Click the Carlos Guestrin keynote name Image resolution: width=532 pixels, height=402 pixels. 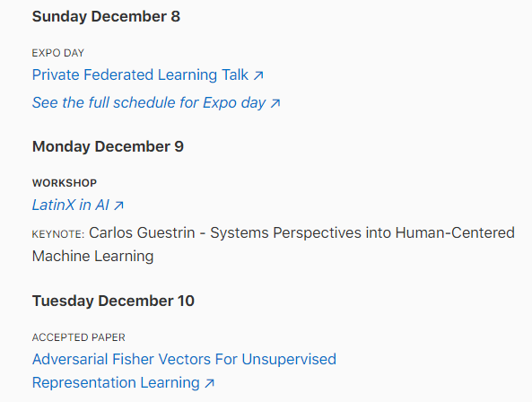point(142,233)
